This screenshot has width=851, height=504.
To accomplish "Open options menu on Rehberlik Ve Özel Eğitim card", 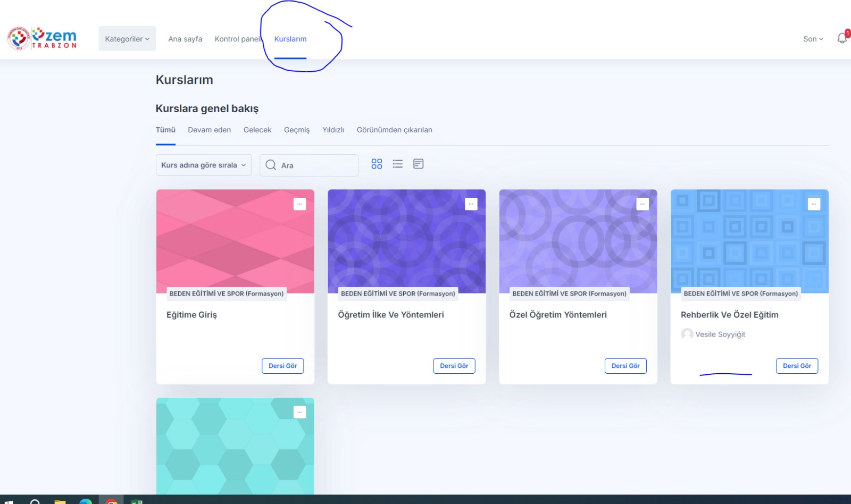I will 814,204.
